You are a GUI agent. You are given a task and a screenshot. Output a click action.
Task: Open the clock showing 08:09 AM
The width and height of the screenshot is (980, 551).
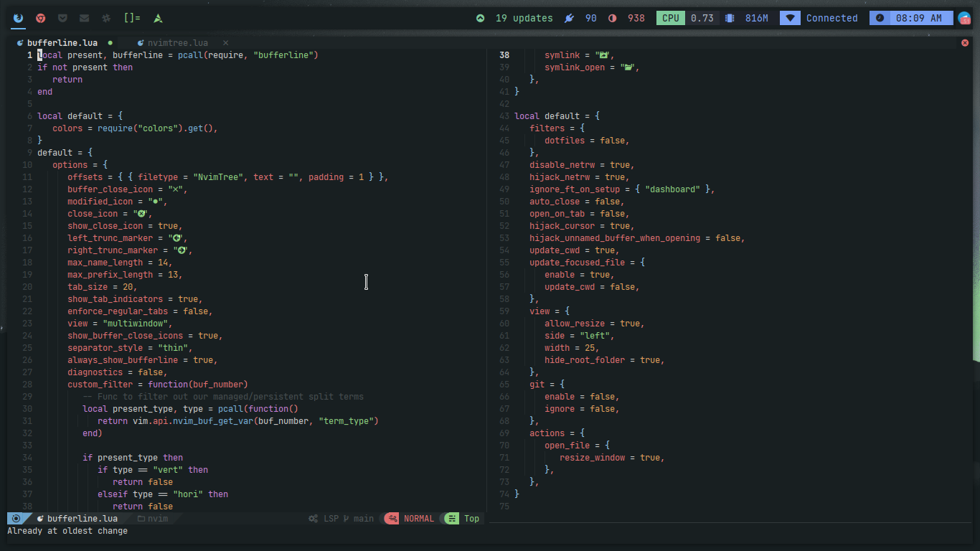911,18
